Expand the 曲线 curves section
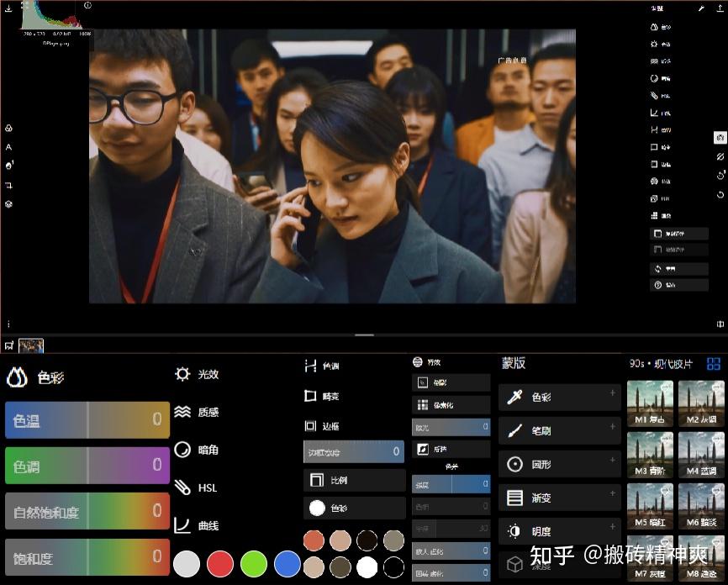The image size is (728, 585). (197, 525)
